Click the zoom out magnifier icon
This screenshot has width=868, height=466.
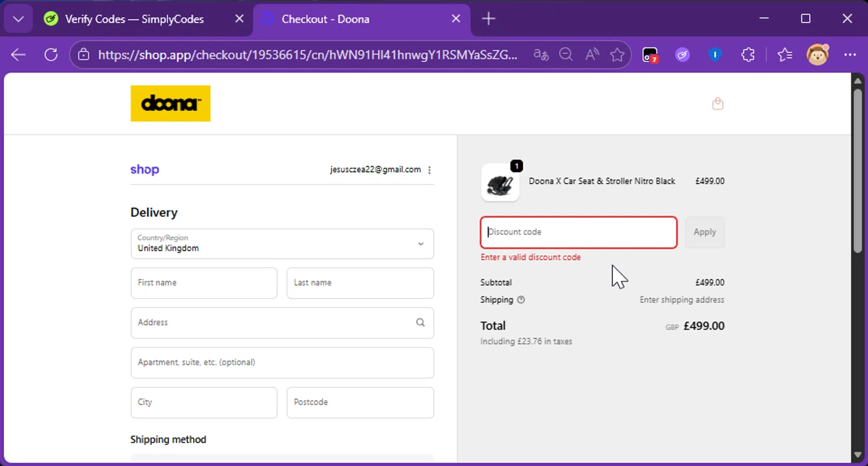point(566,55)
